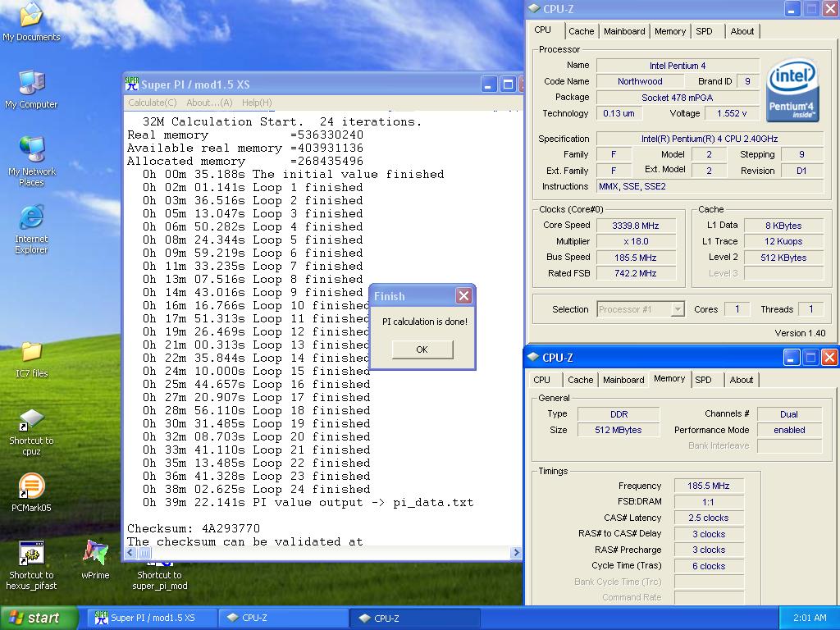This screenshot has height=630, width=840.
Task: Select the PCMark05 desktop icon
Action: [31, 492]
